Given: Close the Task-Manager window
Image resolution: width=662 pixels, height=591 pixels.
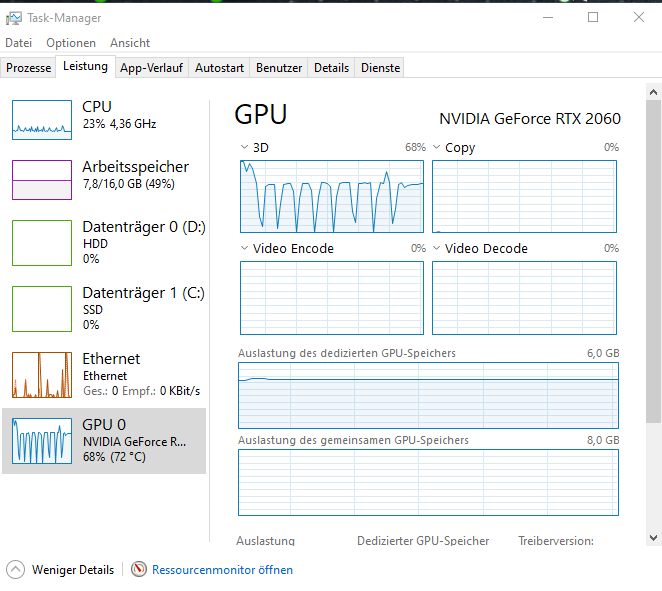Looking at the screenshot, I should (639, 17).
